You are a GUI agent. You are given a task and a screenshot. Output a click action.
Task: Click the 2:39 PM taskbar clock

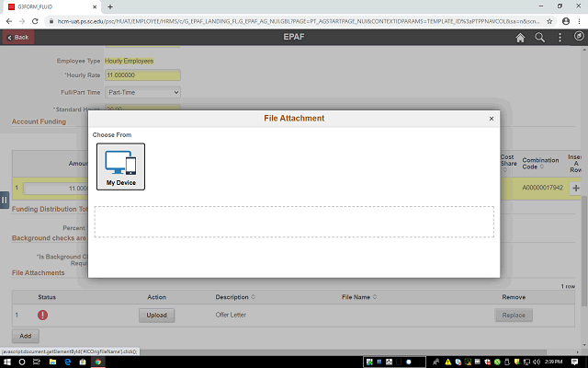coord(553,362)
